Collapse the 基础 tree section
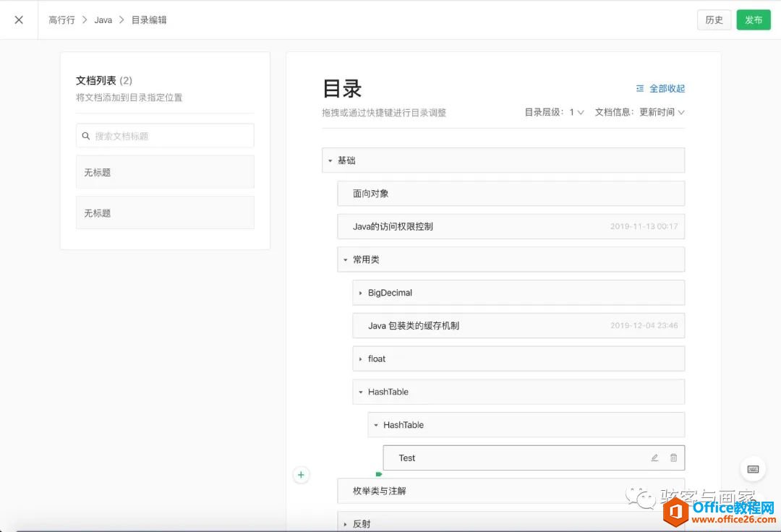Viewport: 781px width, 532px height. click(330, 160)
